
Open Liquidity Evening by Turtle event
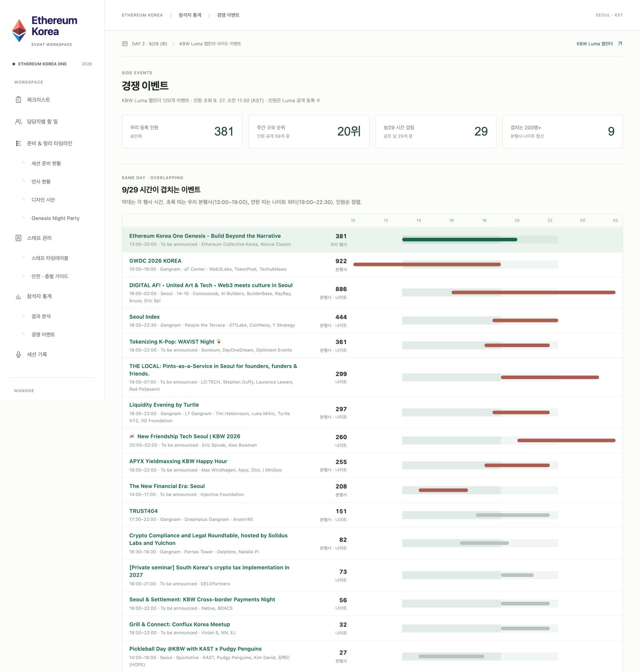tap(164, 405)
